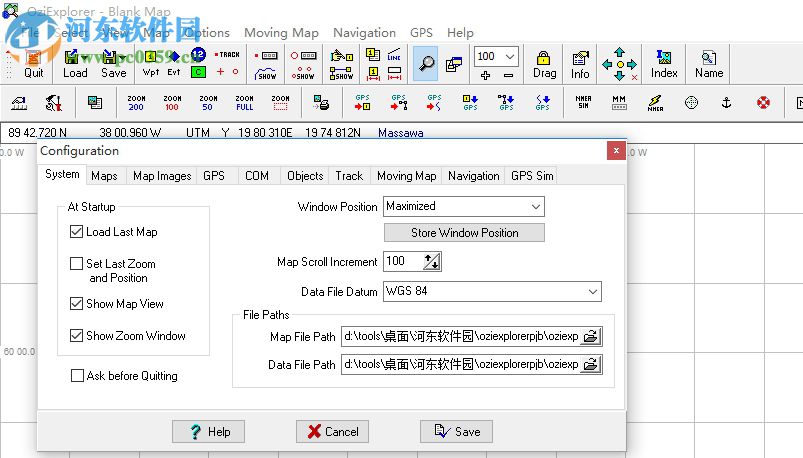
Task: Click the print map icon
Action: point(321,103)
